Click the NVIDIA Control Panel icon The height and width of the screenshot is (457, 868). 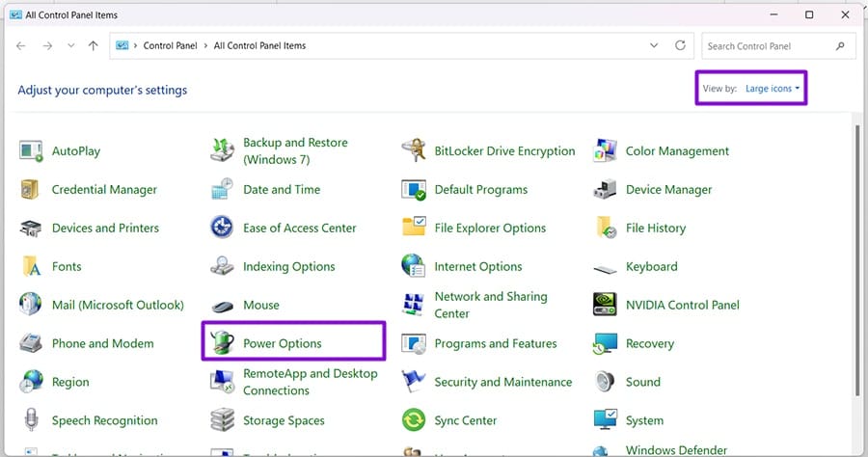605,305
